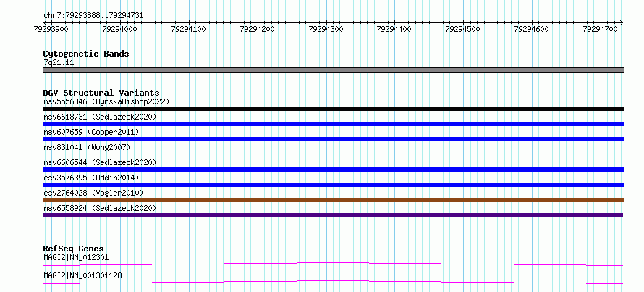Click the brown esv2764028 variant bar
Viewport: 644px width, 292px height.
click(x=333, y=200)
